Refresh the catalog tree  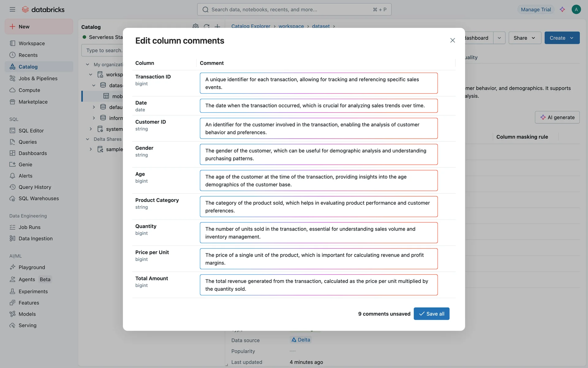click(206, 26)
